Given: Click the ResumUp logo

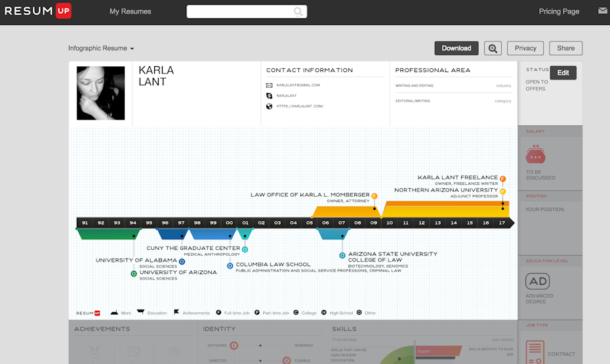Looking at the screenshot, I should [x=38, y=11].
